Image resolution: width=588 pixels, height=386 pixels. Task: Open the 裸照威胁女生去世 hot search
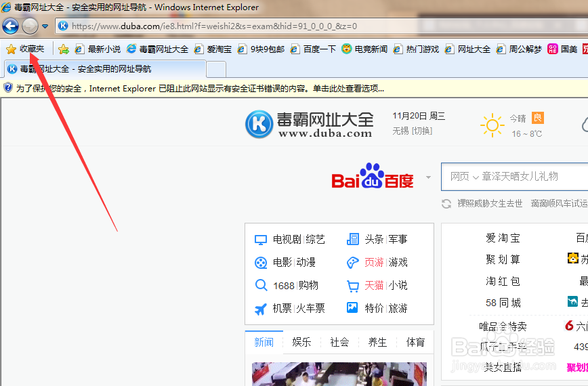(x=490, y=203)
